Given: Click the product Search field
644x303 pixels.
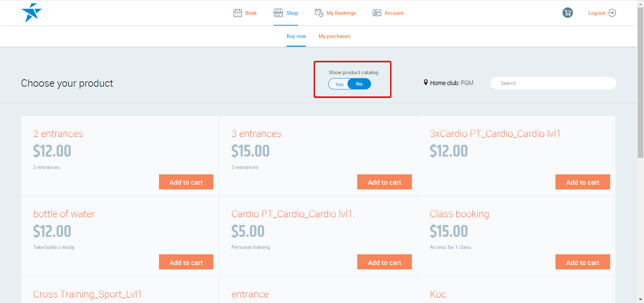Looking at the screenshot, I should 553,83.
